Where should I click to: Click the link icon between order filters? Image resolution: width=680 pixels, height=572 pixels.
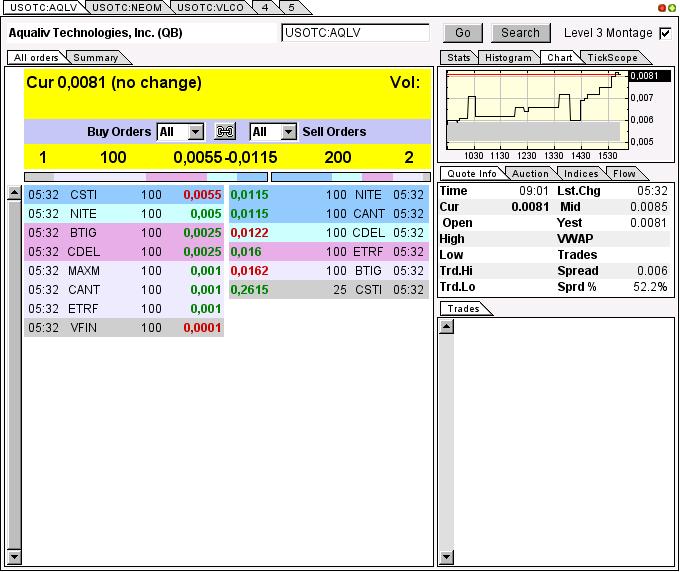(x=225, y=131)
